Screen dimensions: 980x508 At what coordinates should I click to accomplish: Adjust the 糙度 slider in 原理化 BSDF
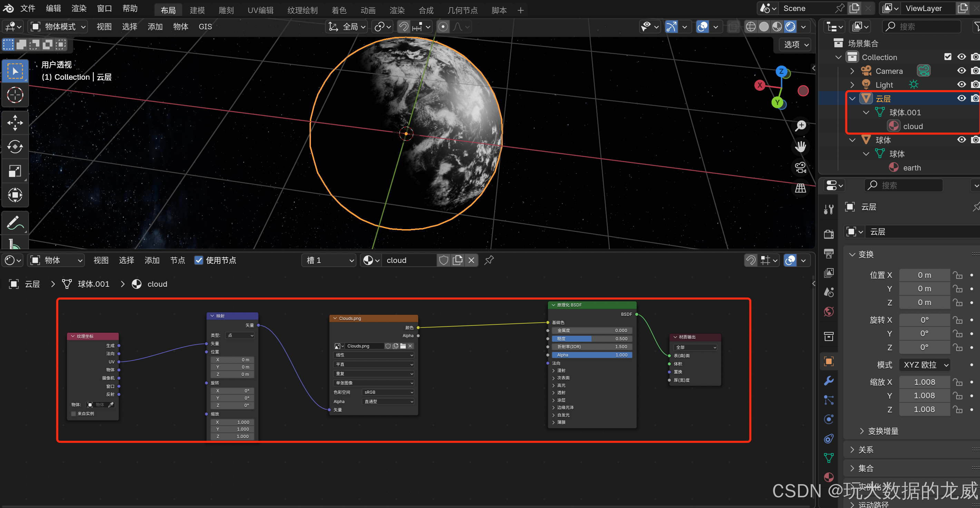(591, 339)
